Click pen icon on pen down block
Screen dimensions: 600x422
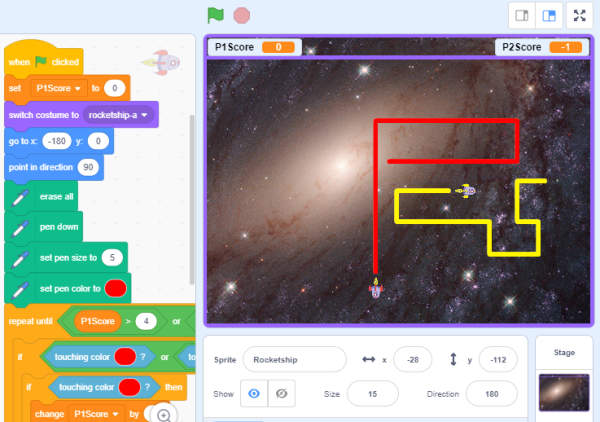pos(20,228)
